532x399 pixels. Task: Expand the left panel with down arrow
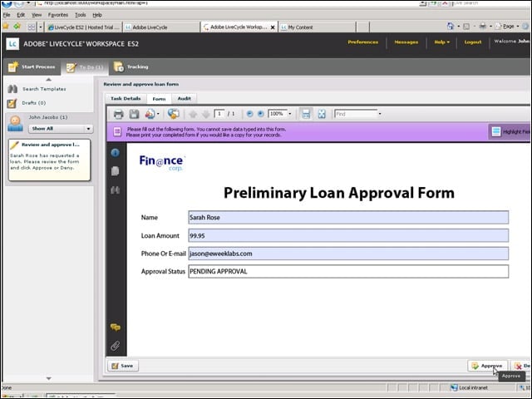coord(48,378)
